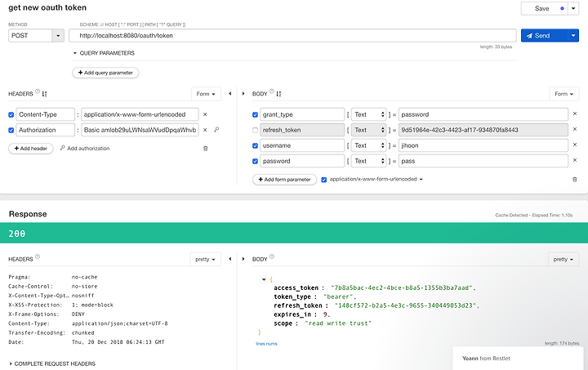The width and height of the screenshot is (588, 370).
Task: Open the request BODY help icon
Action: pos(272,91)
